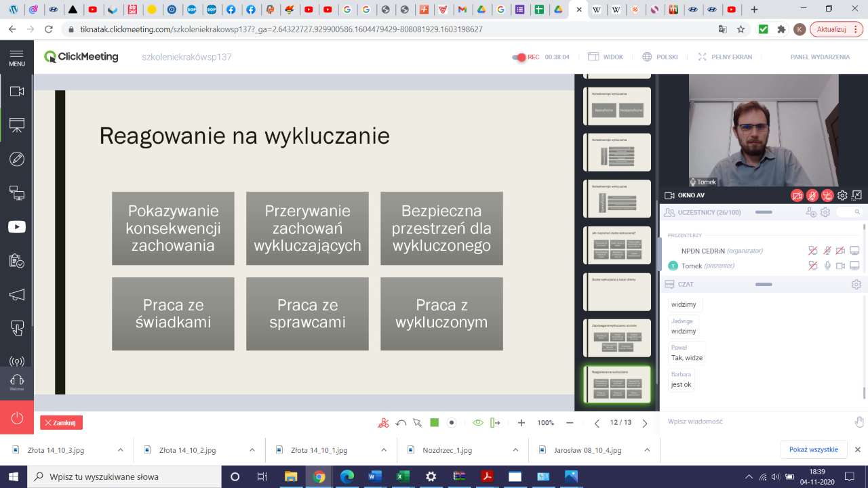
Task: Click the red Zamknij button
Action: 61,423
